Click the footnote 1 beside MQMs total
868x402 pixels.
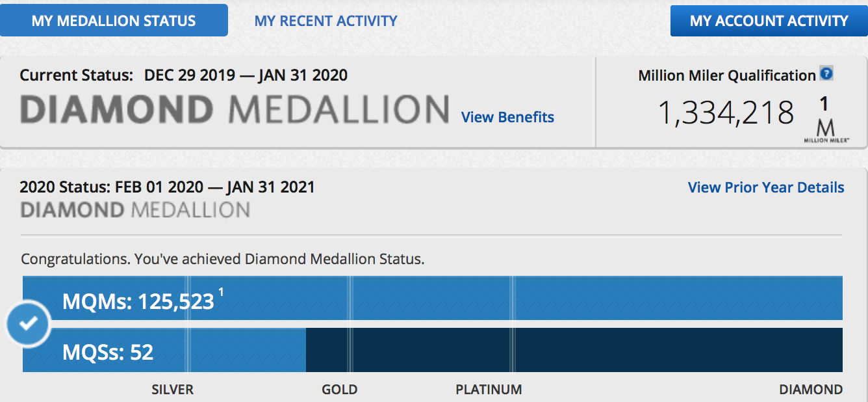click(221, 293)
